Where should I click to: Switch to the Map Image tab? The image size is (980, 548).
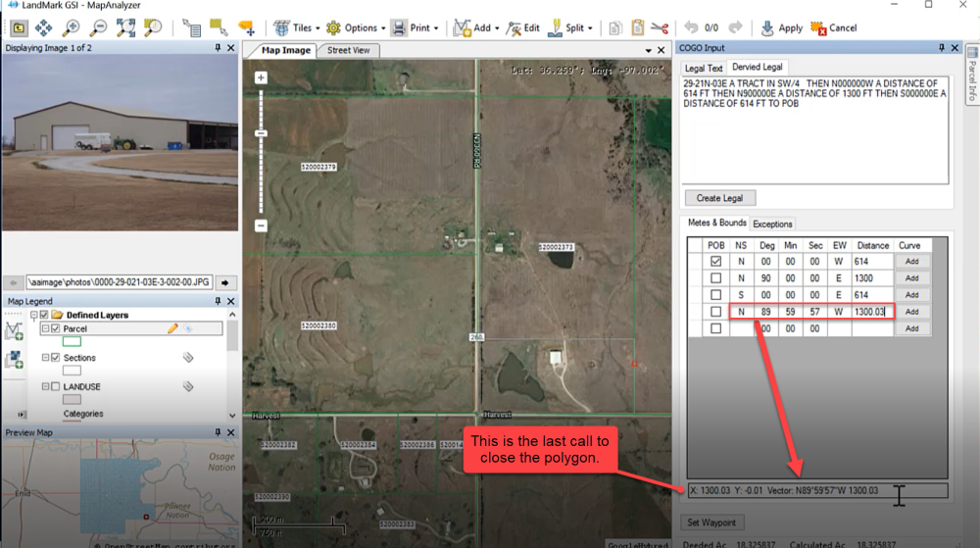click(285, 50)
